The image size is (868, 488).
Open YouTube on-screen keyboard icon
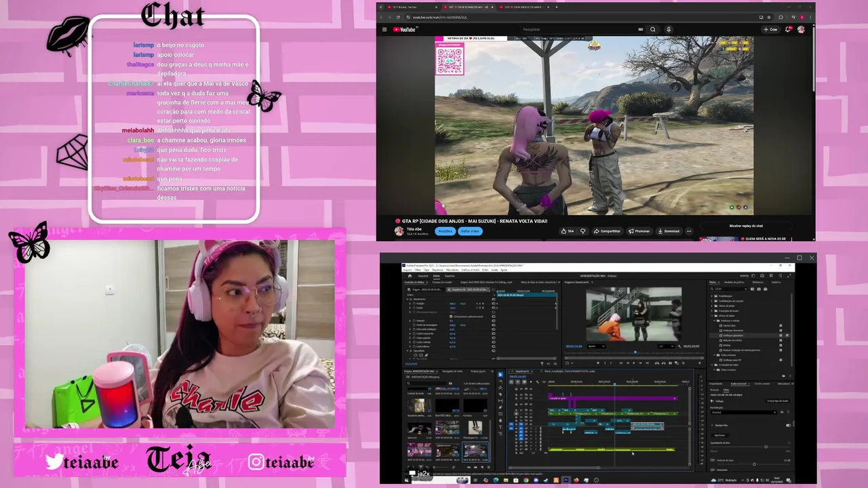click(x=640, y=29)
